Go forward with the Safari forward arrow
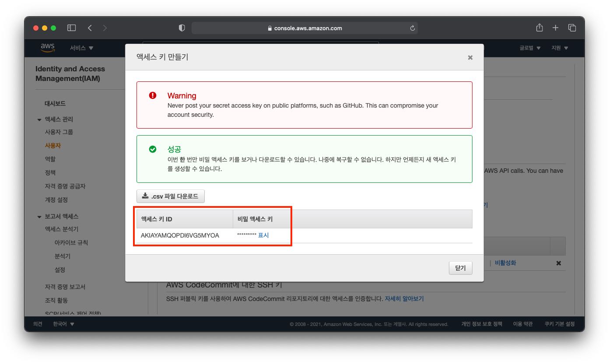609x364 pixels. 105,28
